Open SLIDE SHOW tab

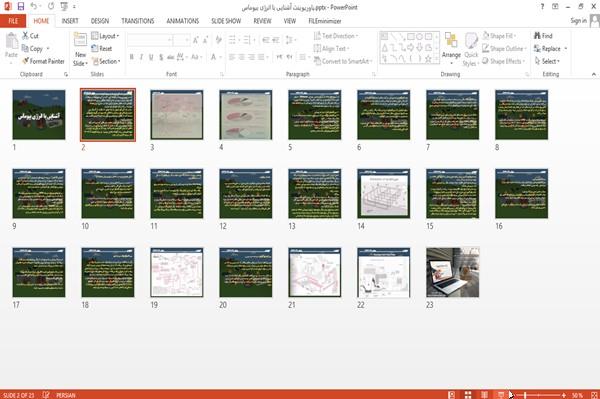[x=226, y=21]
